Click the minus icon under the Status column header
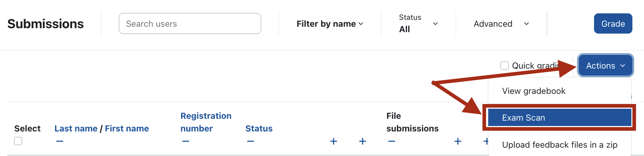644x156 pixels. [250, 141]
